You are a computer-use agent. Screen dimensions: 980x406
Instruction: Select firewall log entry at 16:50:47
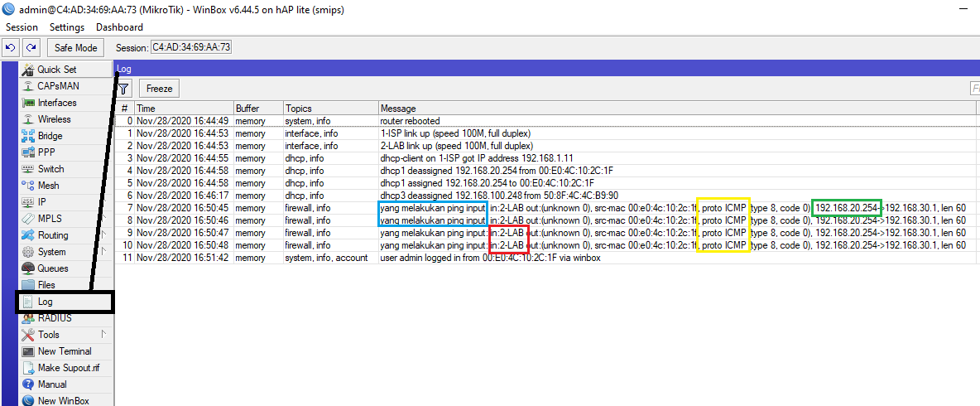coord(547,233)
